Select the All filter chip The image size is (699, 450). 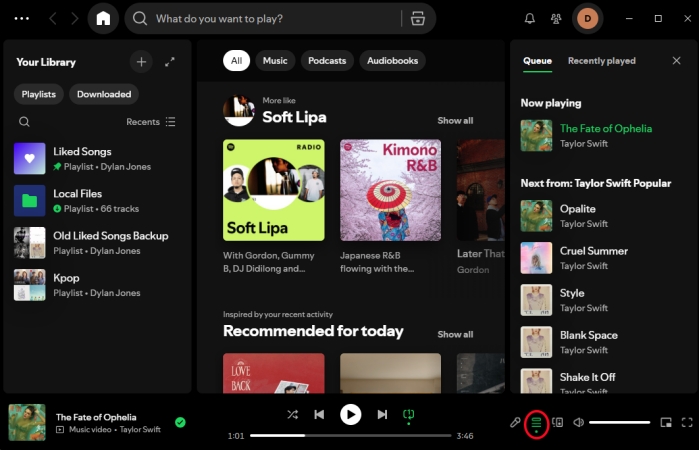tap(236, 61)
